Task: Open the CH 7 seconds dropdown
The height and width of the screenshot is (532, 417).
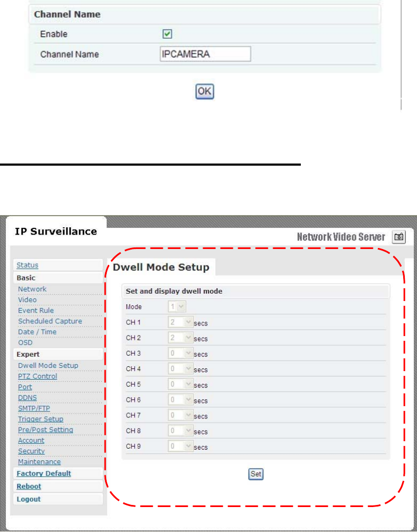Action: (x=181, y=415)
